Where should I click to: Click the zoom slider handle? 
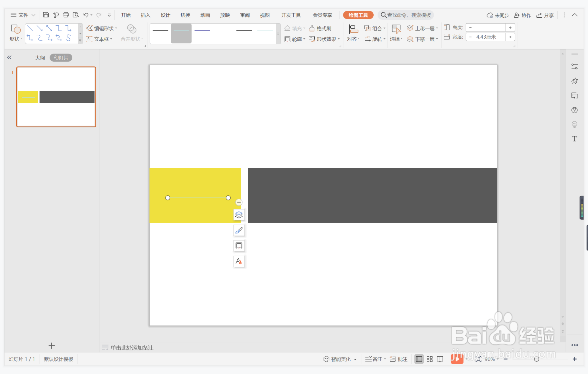[536, 359]
